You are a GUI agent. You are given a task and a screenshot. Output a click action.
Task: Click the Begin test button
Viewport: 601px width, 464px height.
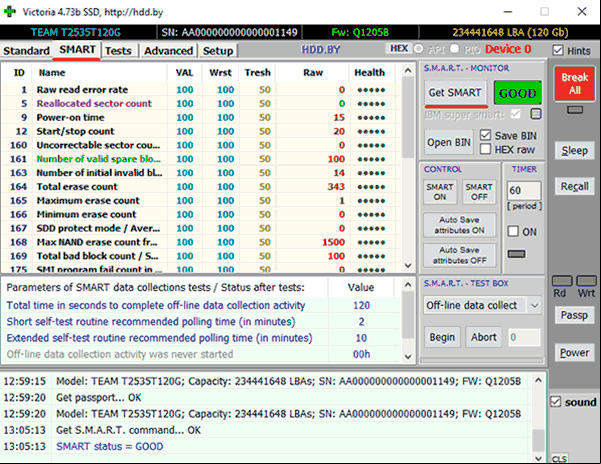442,337
